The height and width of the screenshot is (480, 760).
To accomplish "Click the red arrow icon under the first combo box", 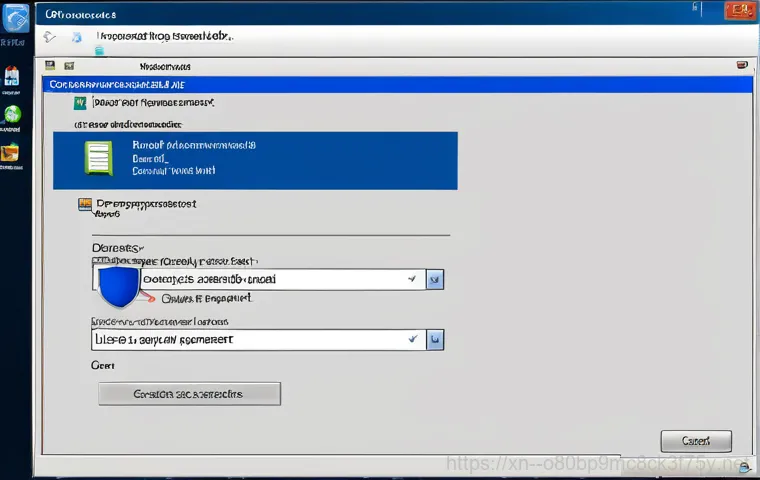I will [148, 296].
